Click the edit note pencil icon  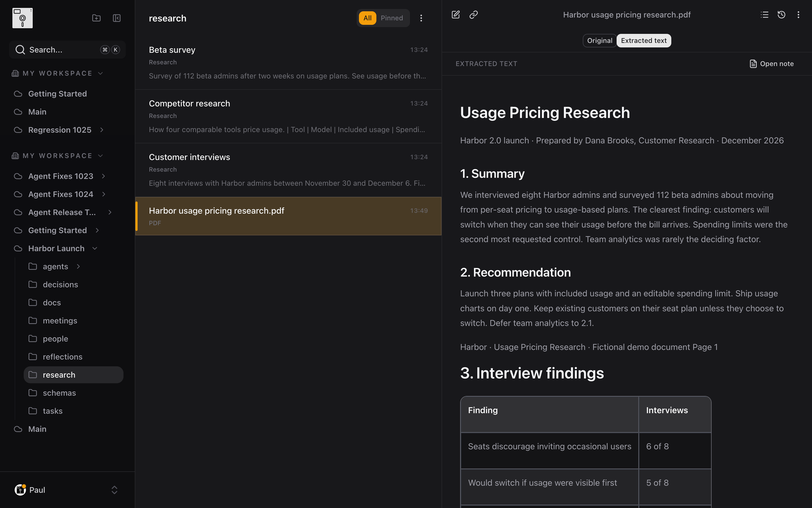[x=456, y=14]
